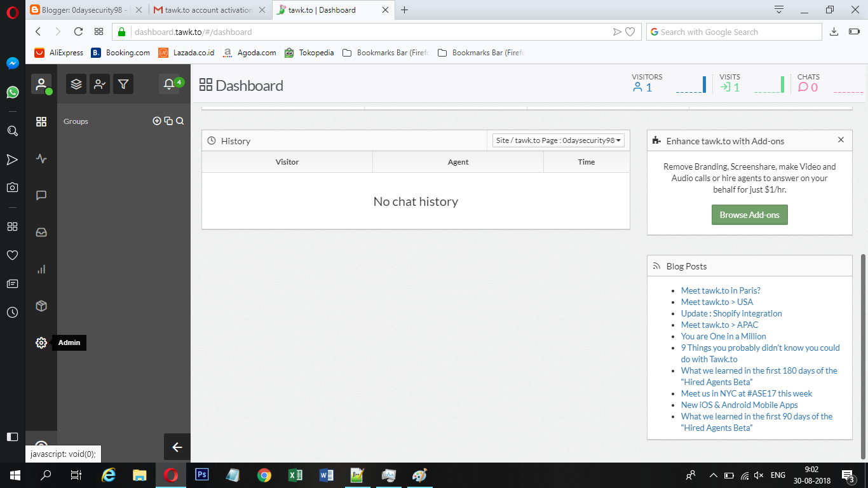Open the Reporting bar chart sidebar icon
The height and width of the screenshot is (488, 868).
pos(41,269)
